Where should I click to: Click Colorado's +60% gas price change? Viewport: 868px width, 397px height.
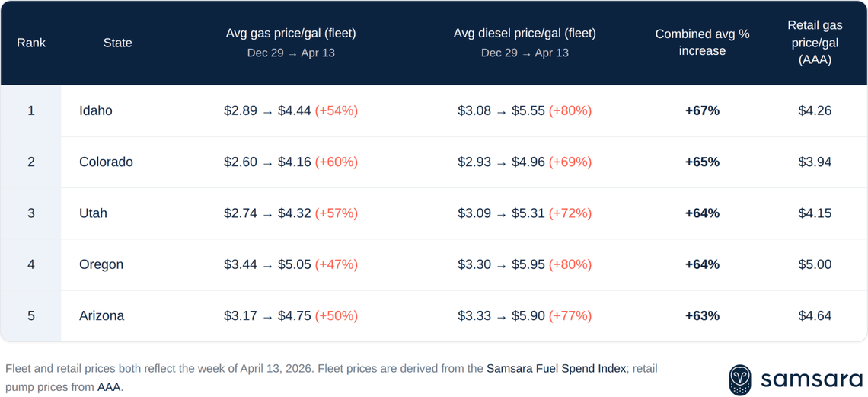pos(336,162)
